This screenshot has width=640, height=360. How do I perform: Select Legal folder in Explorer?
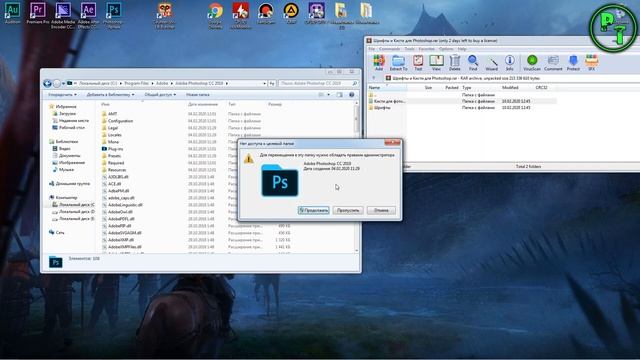[x=110, y=128]
